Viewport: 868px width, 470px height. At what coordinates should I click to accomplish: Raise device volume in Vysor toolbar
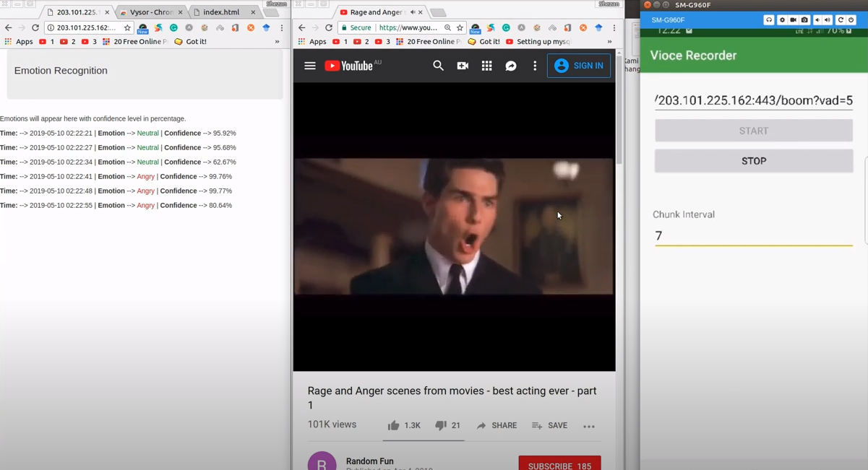click(828, 20)
